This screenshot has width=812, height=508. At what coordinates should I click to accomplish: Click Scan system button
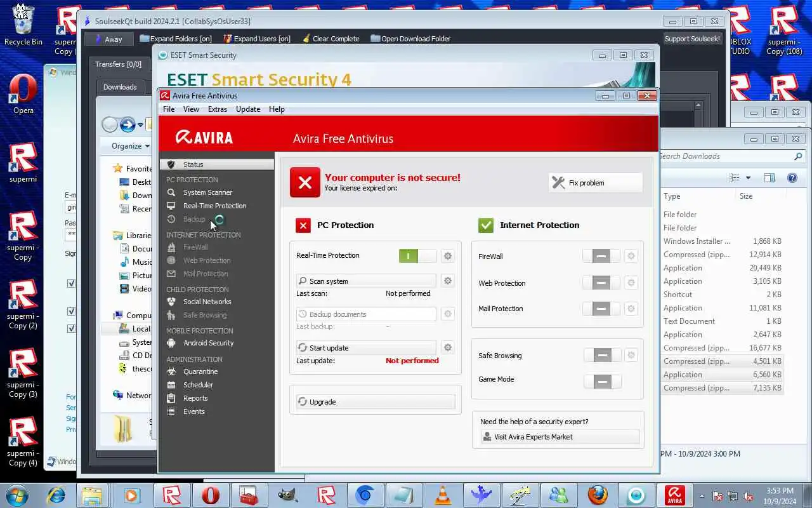click(x=366, y=281)
